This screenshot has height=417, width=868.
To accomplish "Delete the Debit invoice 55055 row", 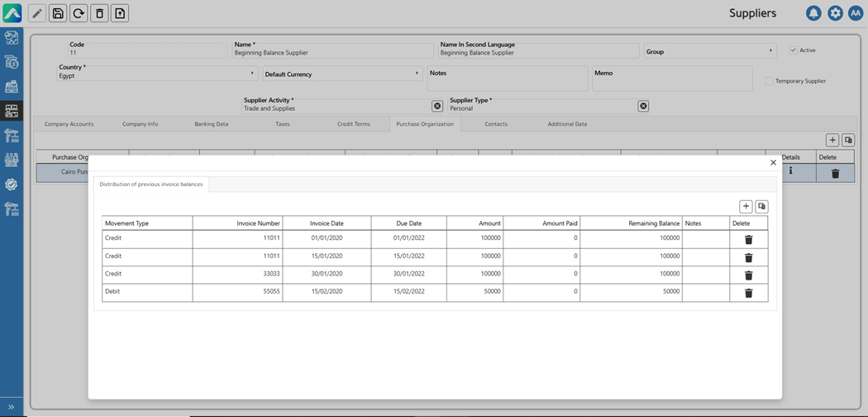I will (x=748, y=293).
